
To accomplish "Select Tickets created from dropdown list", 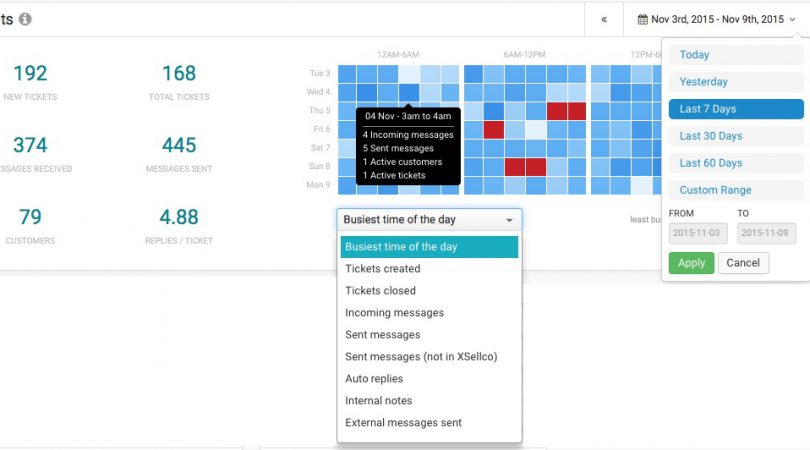I will [383, 269].
